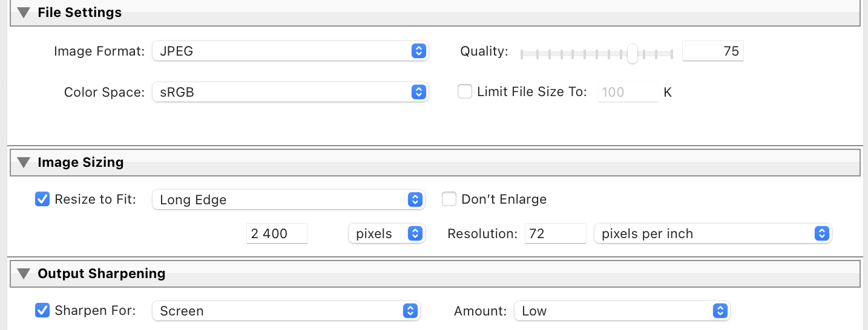The height and width of the screenshot is (330, 868).
Task: Collapse the Image Sizing section triangle
Action: tap(24, 162)
